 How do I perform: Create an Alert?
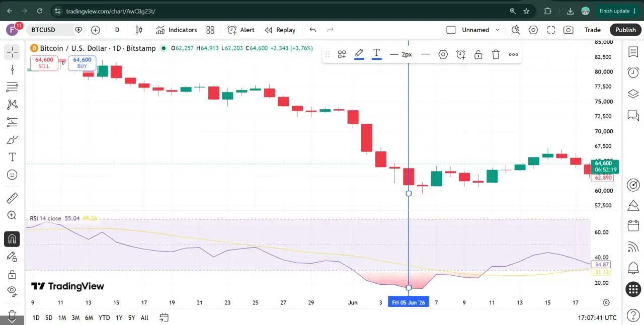(241, 30)
